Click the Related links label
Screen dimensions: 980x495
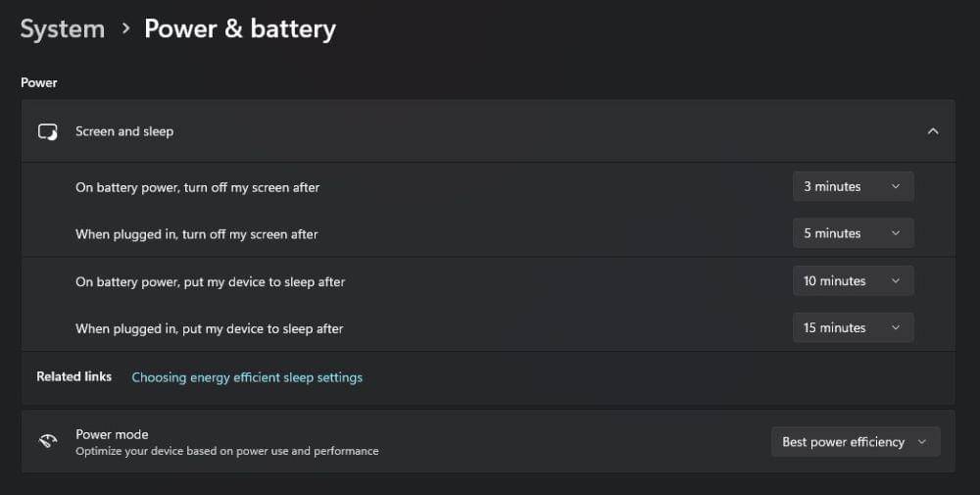point(74,376)
